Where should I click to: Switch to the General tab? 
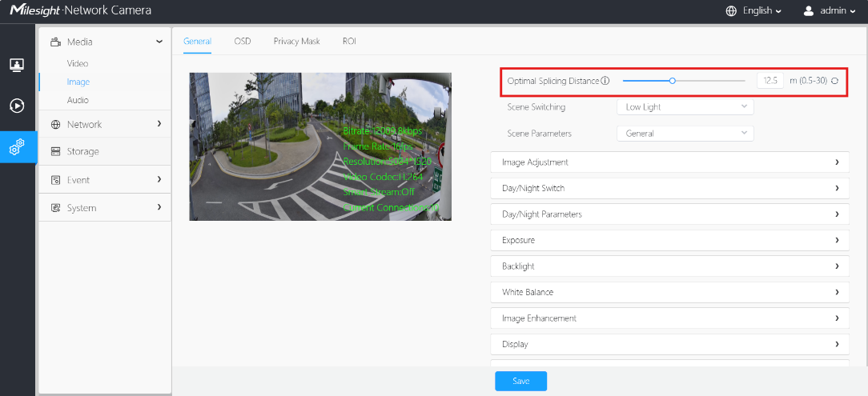pos(197,42)
